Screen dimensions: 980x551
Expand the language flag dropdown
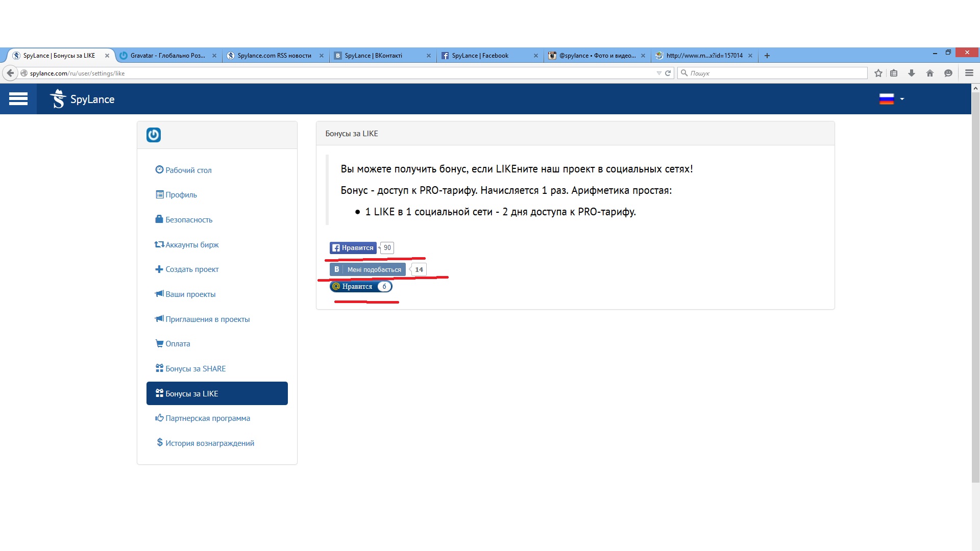click(x=891, y=99)
